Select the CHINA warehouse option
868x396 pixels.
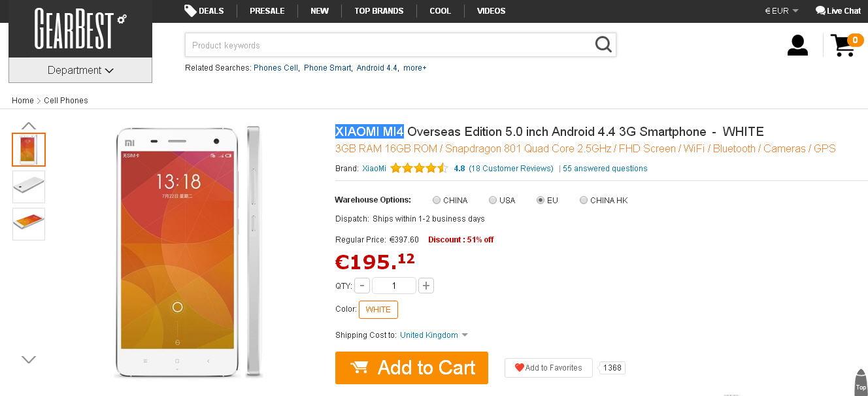coord(437,200)
